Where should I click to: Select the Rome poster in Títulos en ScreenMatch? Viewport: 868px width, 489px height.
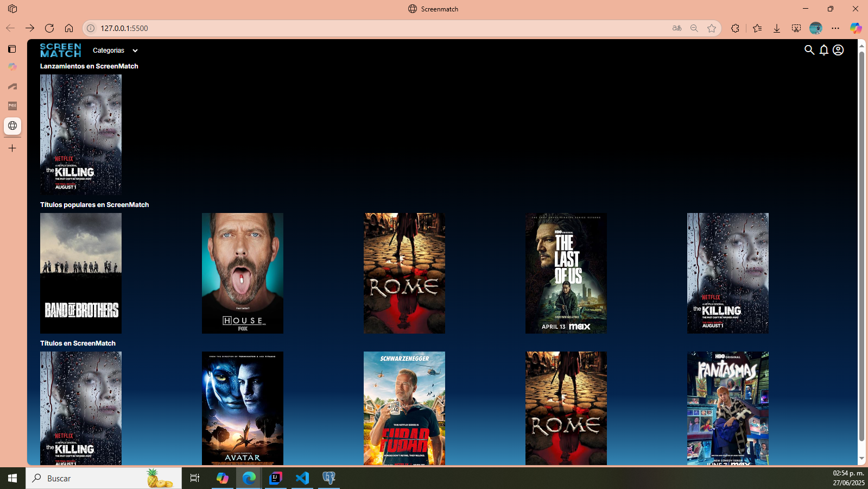[566, 408]
